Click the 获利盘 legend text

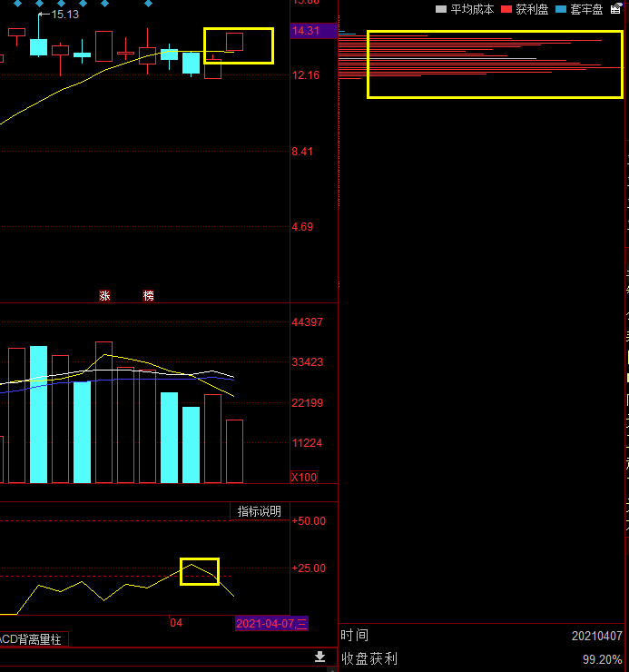[x=532, y=9]
